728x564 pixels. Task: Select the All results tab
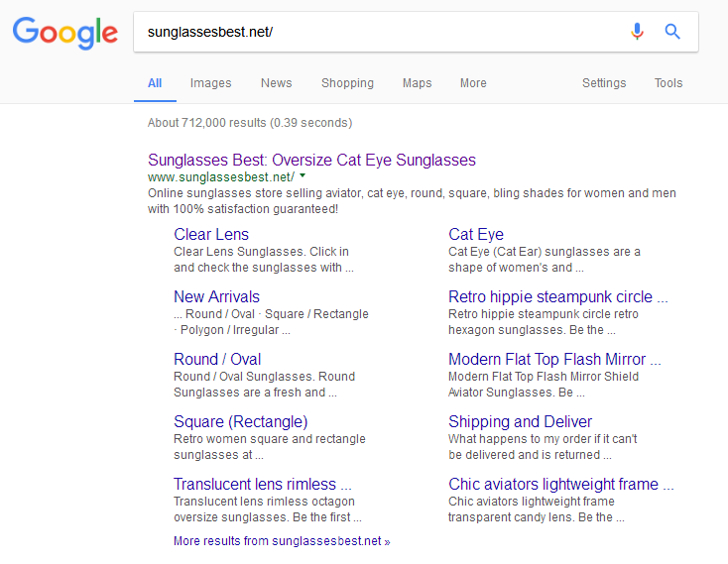(x=155, y=83)
